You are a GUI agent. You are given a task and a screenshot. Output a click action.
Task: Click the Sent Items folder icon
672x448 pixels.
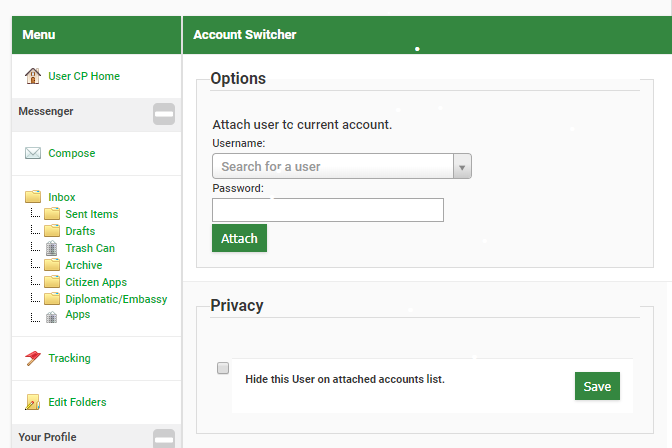(x=52, y=214)
